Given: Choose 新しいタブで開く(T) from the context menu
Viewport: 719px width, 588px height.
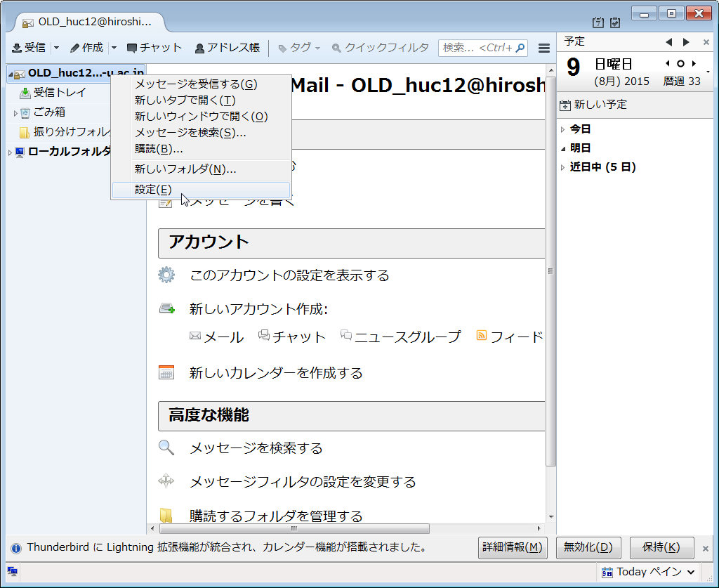Looking at the screenshot, I should pyautogui.click(x=201, y=100).
